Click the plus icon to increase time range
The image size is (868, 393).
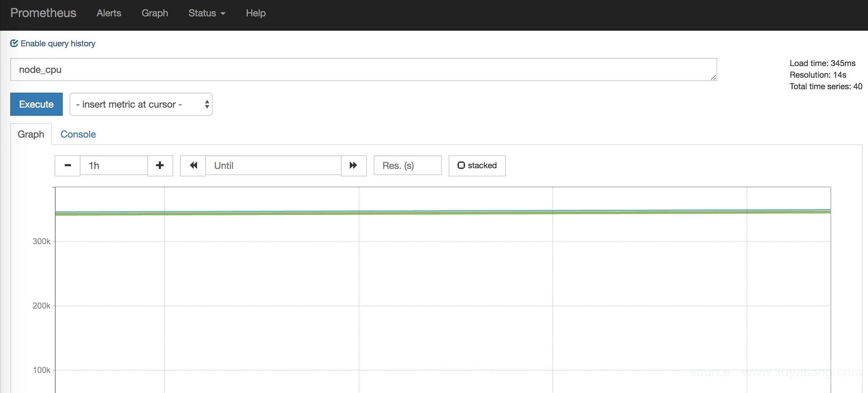point(160,166)
